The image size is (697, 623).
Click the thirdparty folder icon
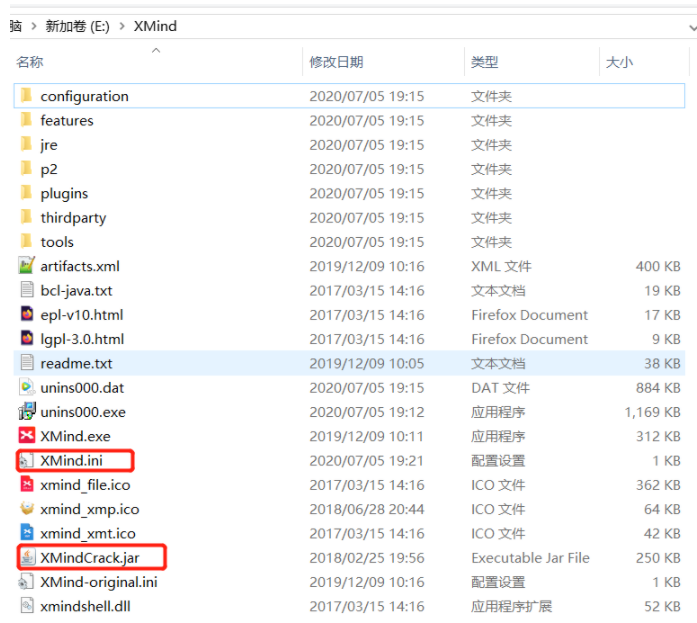point(27,217)
